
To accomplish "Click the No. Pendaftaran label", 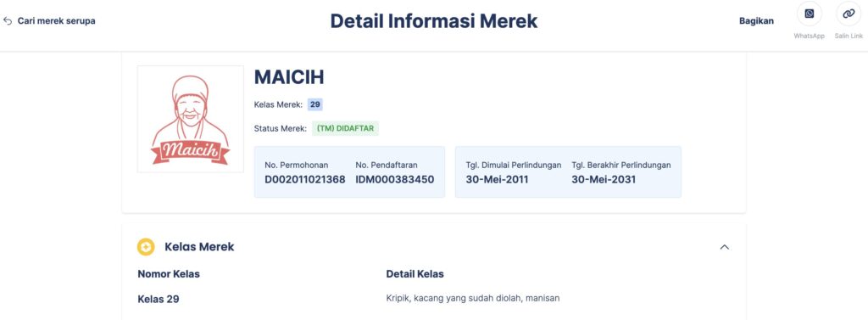I will pos(387,165).
